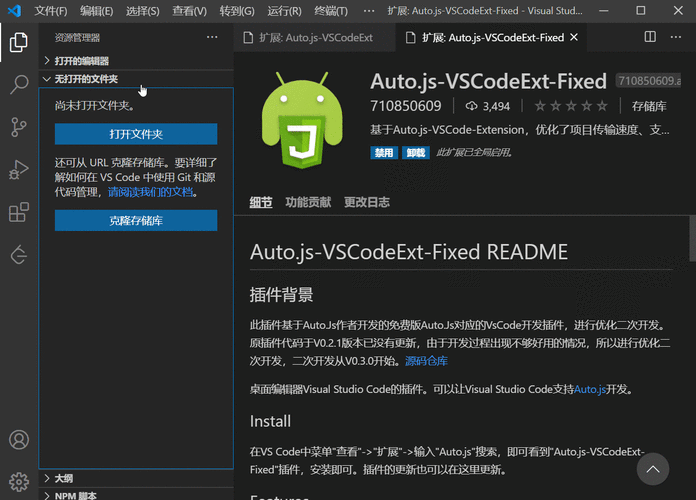The width and height of the screenshot is (696, 500).
Task: Split the editor with the split icon
Action: click(x=650, y=37)
